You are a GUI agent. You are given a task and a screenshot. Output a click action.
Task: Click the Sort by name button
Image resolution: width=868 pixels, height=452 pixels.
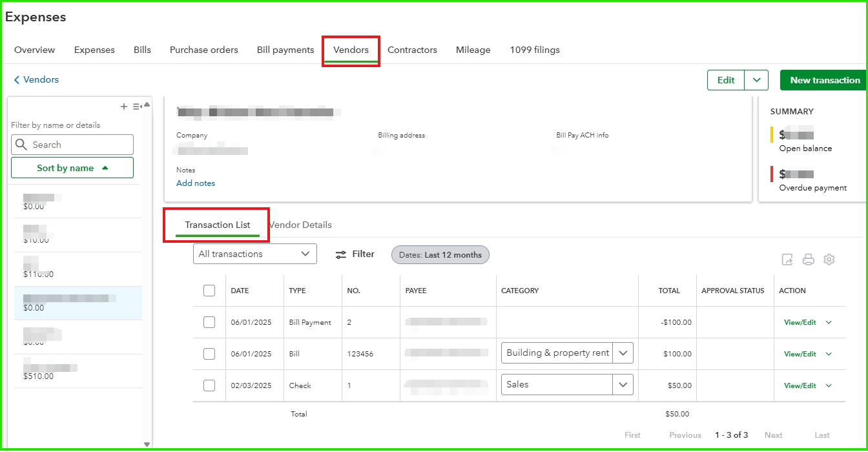point(72,168)
